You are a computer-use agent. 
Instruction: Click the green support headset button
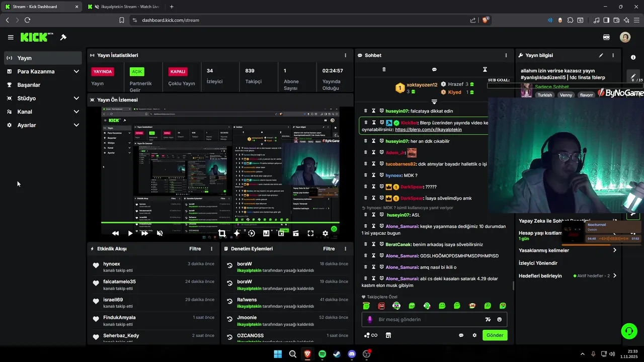[629, 331]
